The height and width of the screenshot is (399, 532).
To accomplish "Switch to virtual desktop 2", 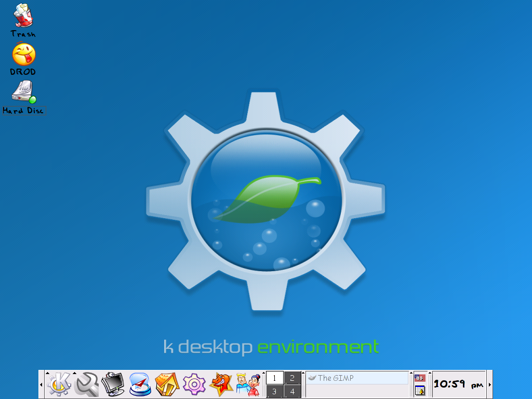I will 292,378.
